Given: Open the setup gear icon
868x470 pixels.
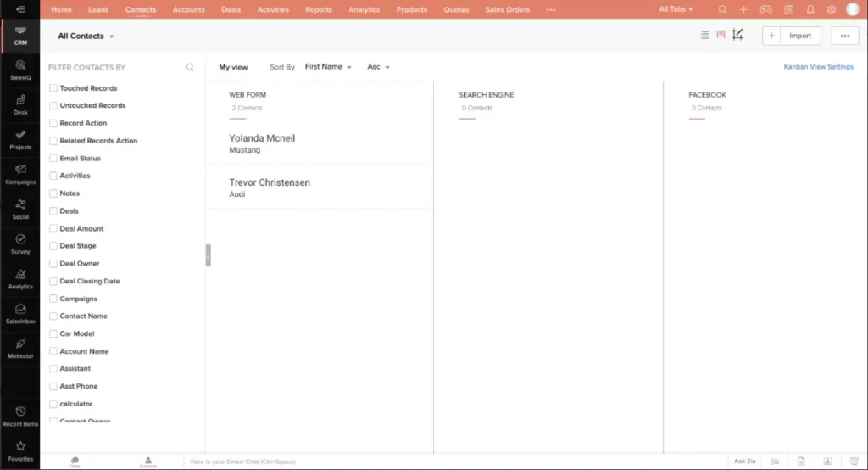Looking at the screenshot, I should pyautogui.click(x=832, y=9).
